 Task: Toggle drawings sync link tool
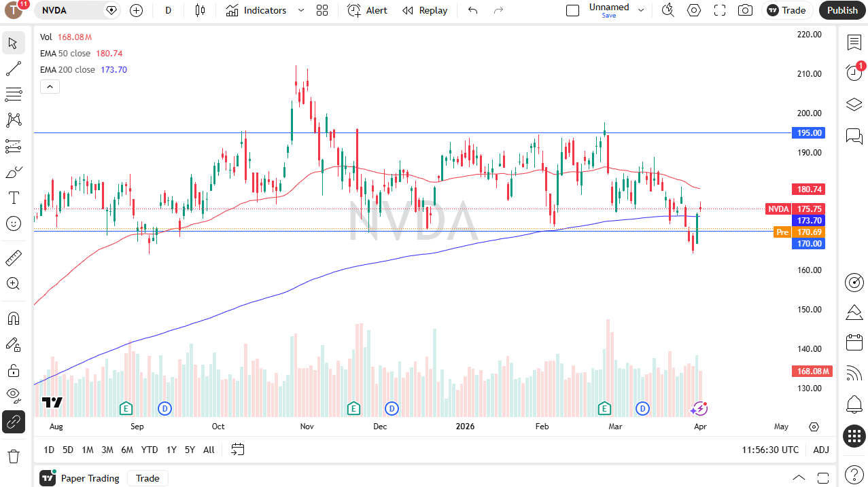[x=14, y=422]
